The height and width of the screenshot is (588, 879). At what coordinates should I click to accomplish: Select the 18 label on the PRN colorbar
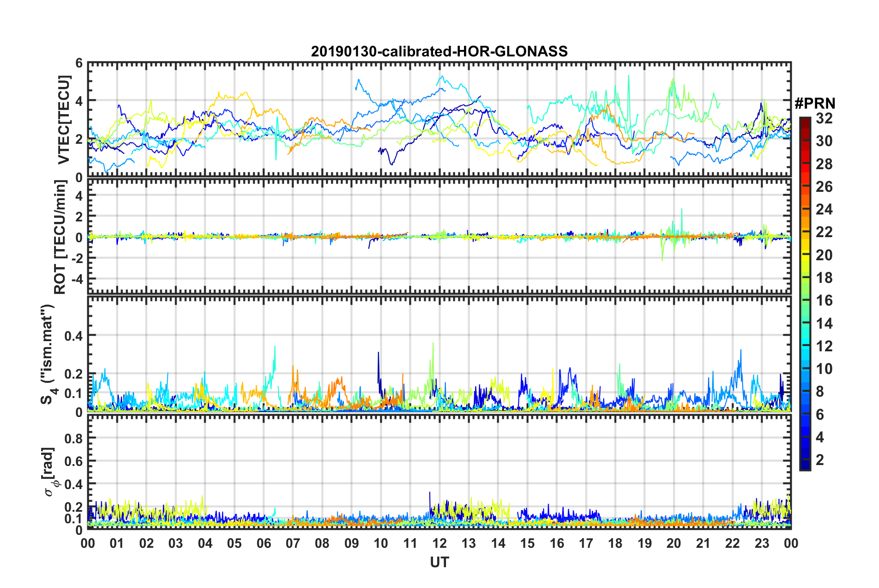pyautogui.click(x=824, y=278)
